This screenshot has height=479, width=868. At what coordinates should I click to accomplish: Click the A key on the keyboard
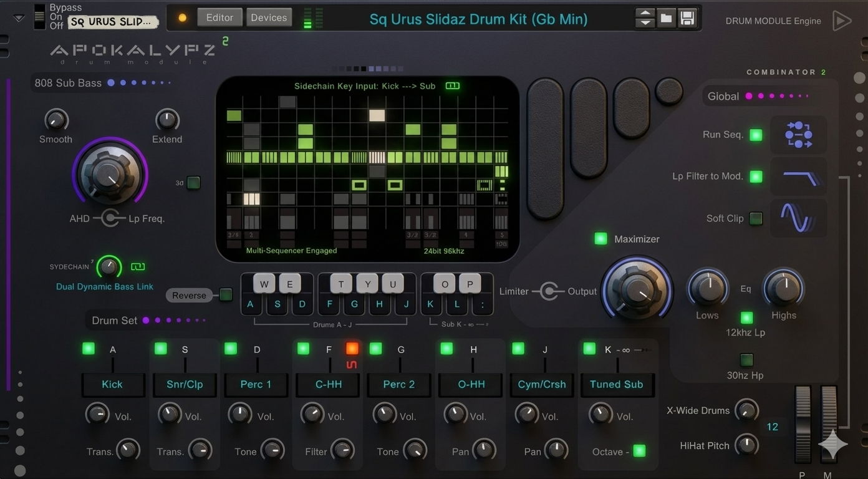tap(250, 304)
